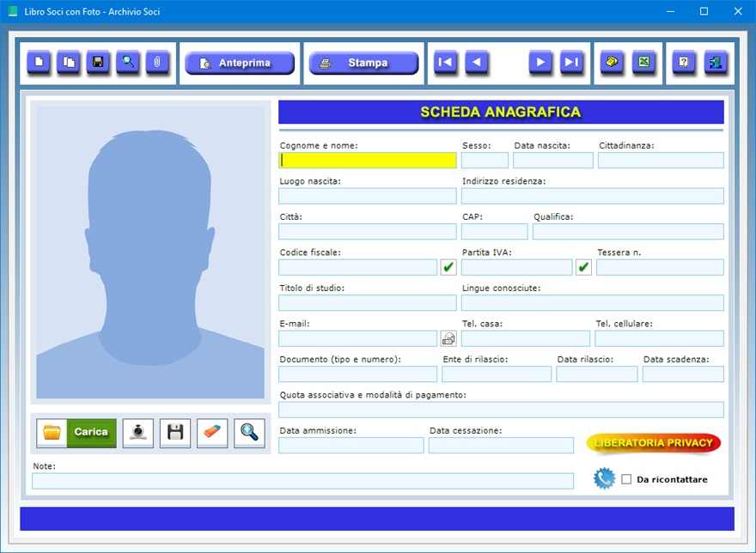Erase photo with the eraser icon
Viewport: 756px width, 553px height.
coord(212,432)
